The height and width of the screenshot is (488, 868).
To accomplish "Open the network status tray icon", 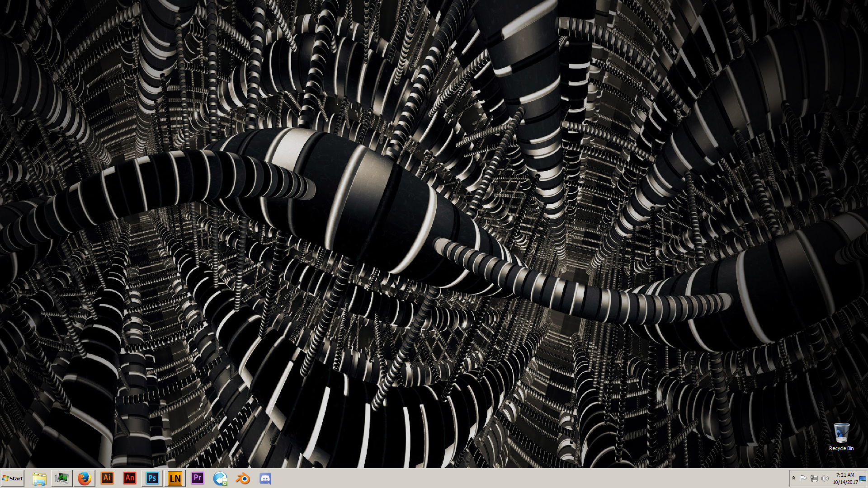I will click(x=814, y=479).
